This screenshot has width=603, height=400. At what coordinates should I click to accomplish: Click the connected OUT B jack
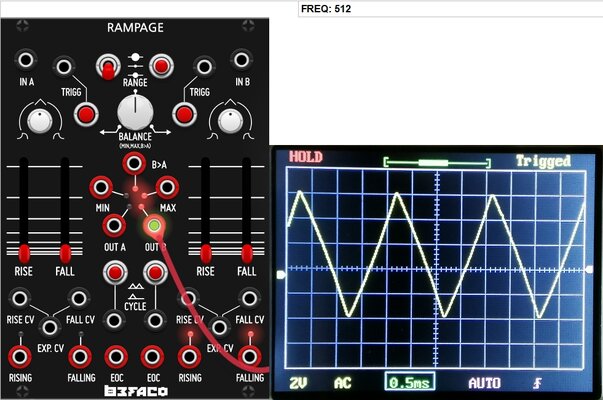click(x=154, y=225)
